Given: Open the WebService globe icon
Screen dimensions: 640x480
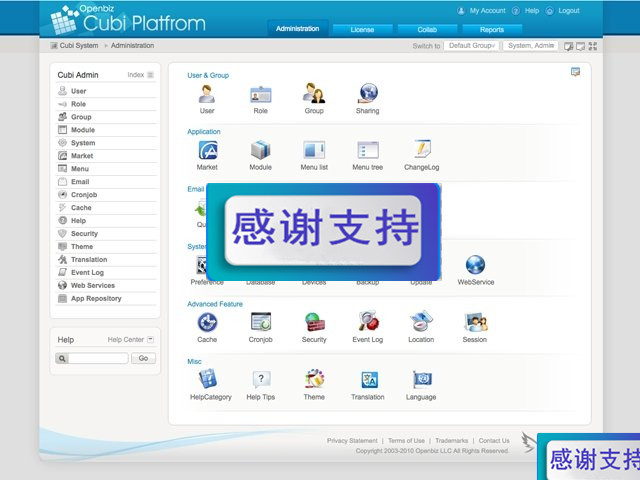Looking at the screenshot, I should tap(476, 265).
